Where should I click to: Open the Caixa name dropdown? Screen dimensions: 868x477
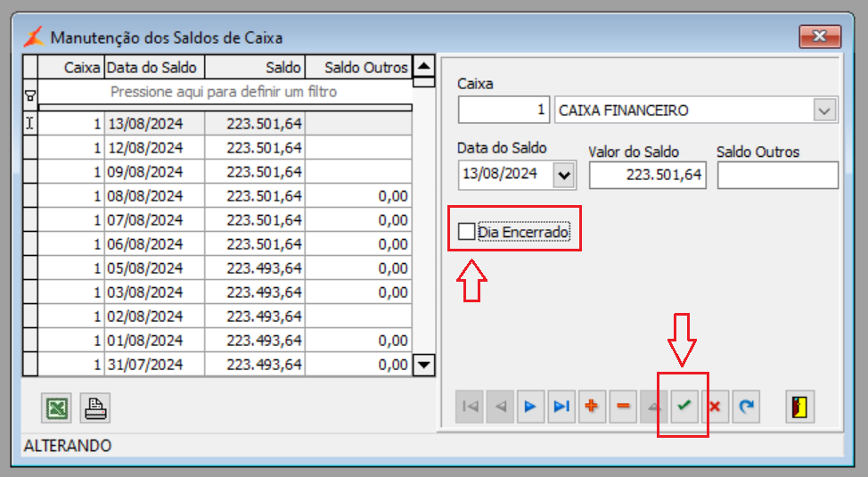point(825,111)
